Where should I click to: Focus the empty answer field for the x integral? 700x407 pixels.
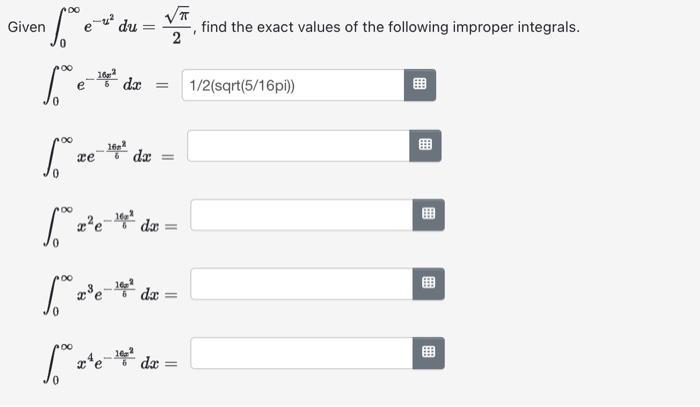(x=300, y=146)
